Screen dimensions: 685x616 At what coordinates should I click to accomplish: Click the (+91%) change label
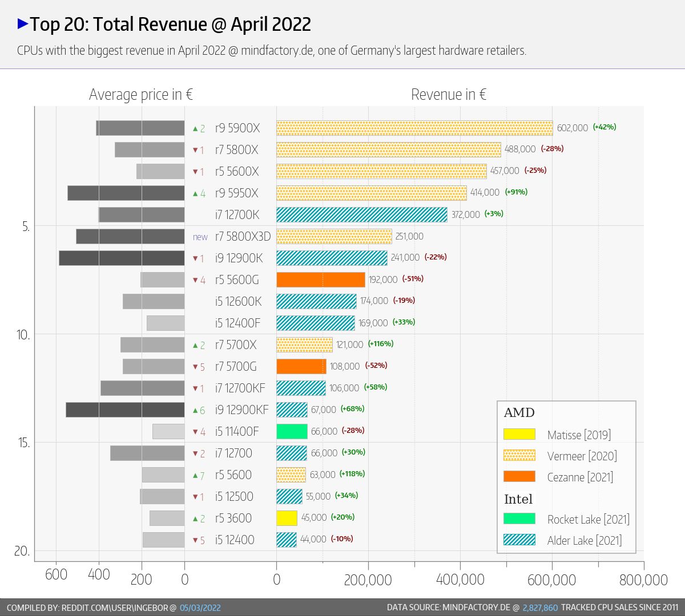point(516,192)
